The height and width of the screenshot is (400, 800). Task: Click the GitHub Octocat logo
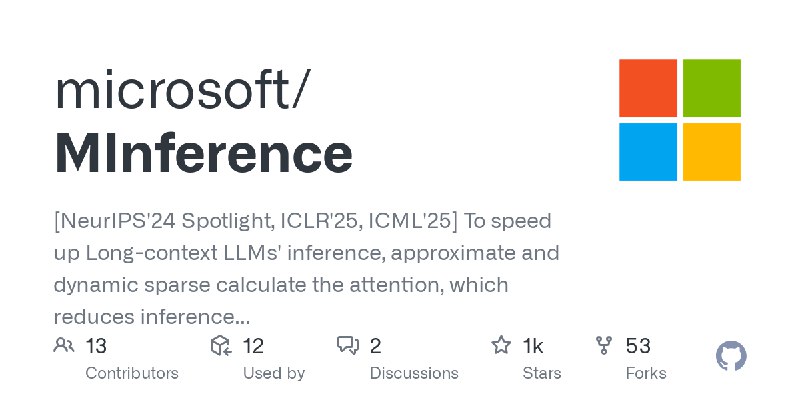(731, 356)
